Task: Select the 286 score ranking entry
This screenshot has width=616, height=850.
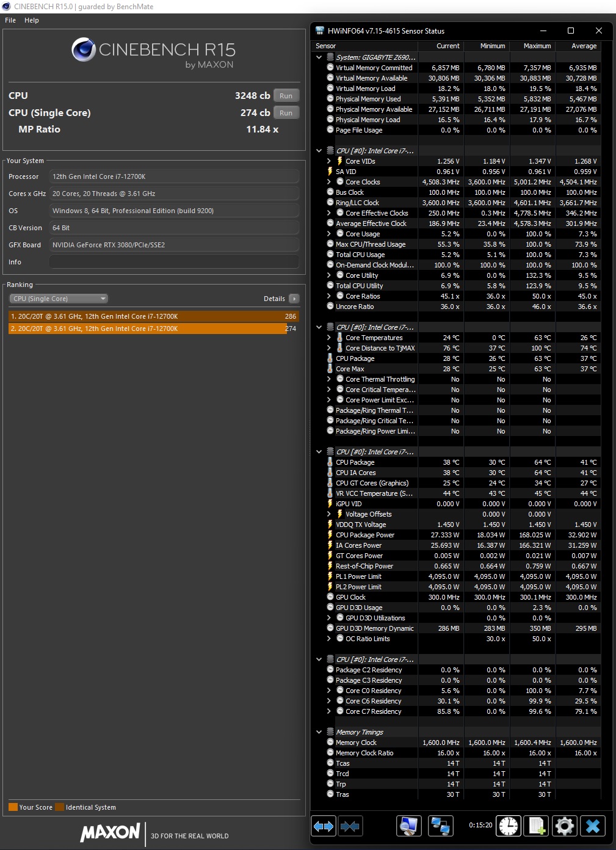Action: tap(153, 316)
